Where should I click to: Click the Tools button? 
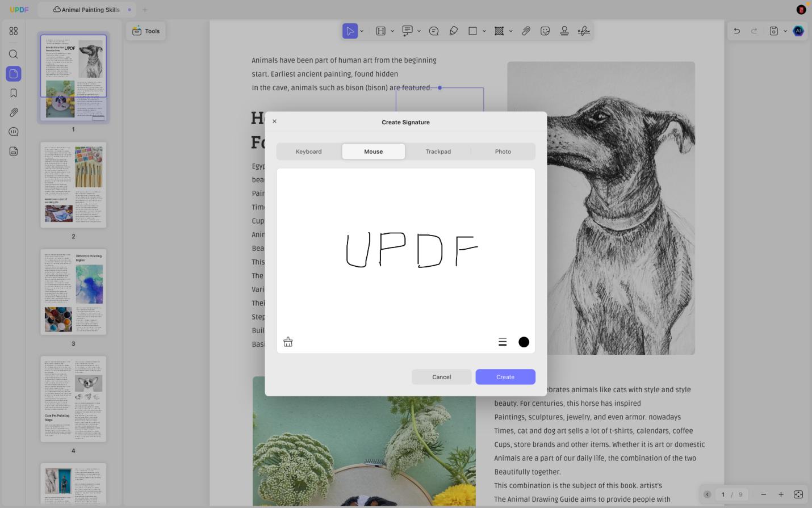click(146, 31)
